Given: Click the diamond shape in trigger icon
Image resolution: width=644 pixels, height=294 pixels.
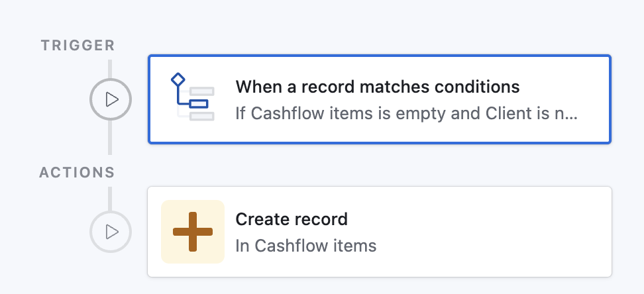Looking at the screenshot, I should (178, 80).
